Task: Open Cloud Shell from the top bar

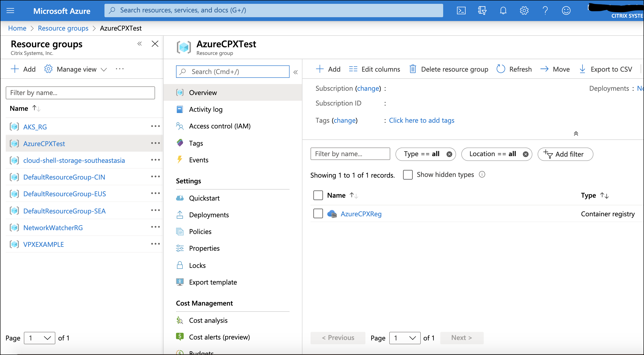Action: point(461,11)
